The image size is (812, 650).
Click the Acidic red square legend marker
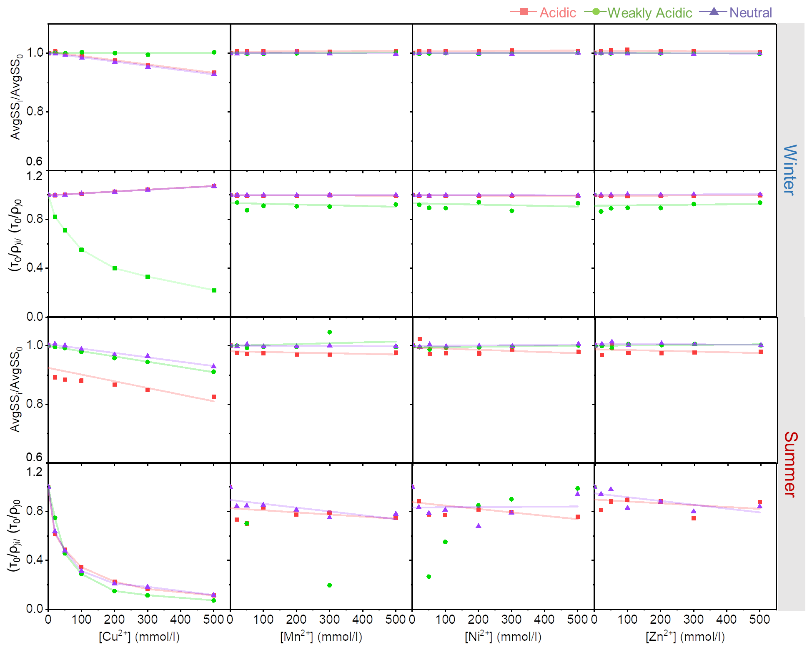[524, 12]
